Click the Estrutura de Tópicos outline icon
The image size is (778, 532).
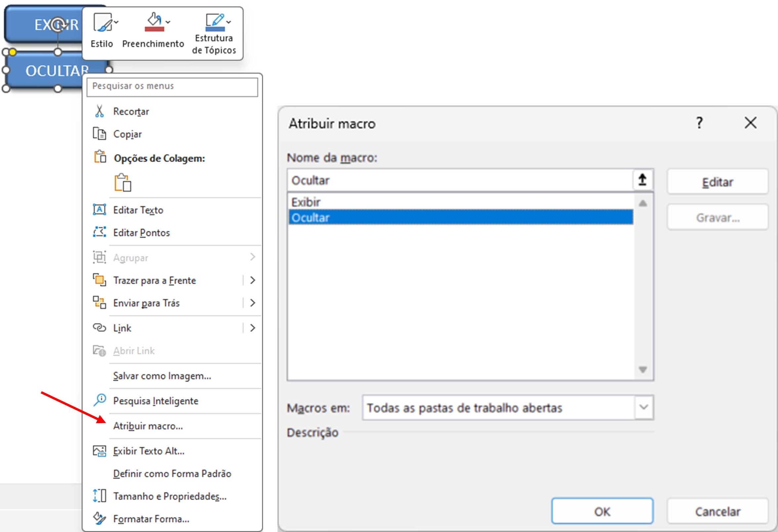coord(215,20)
